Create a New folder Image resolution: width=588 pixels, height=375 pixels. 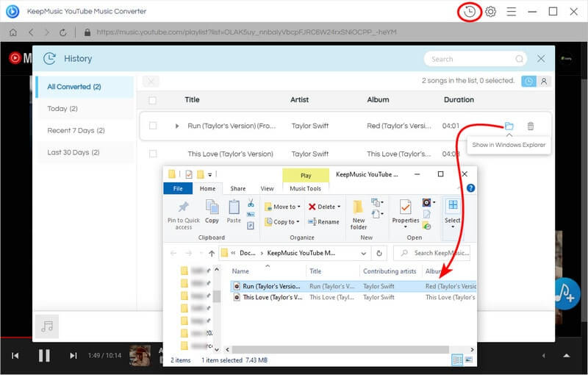[359, 215]
